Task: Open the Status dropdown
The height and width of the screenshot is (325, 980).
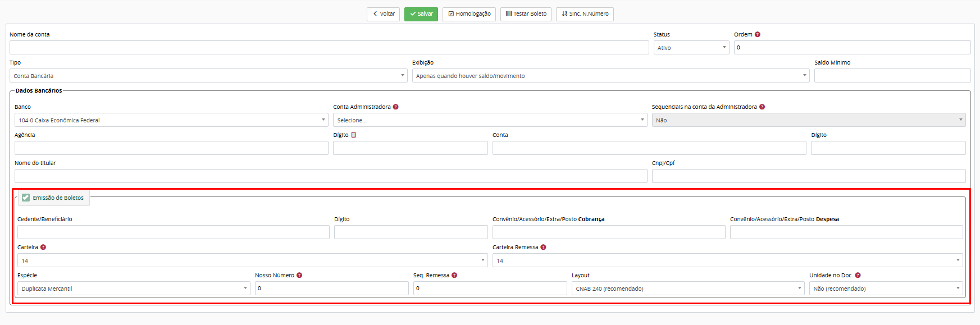Action: 691,48
